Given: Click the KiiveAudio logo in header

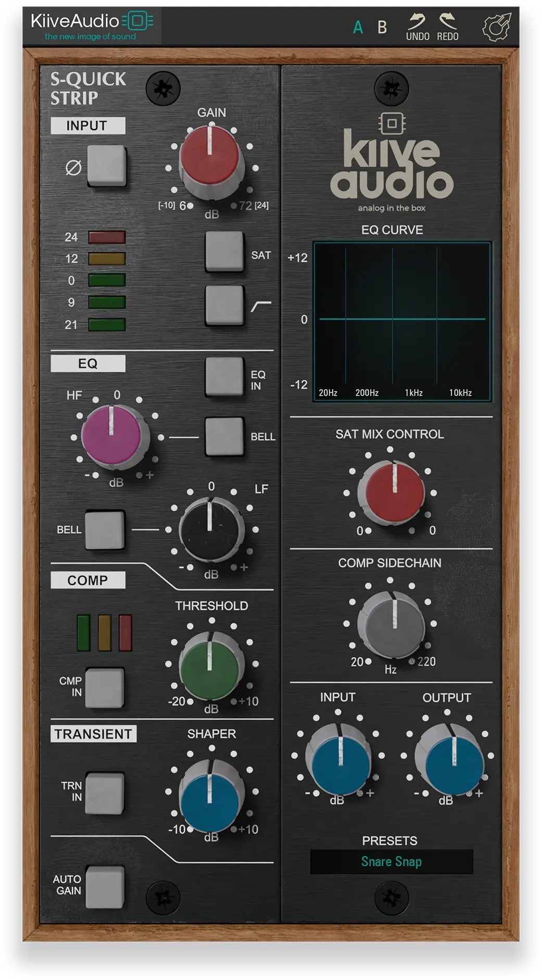Looking at the screenshot, I should [92, 27].
